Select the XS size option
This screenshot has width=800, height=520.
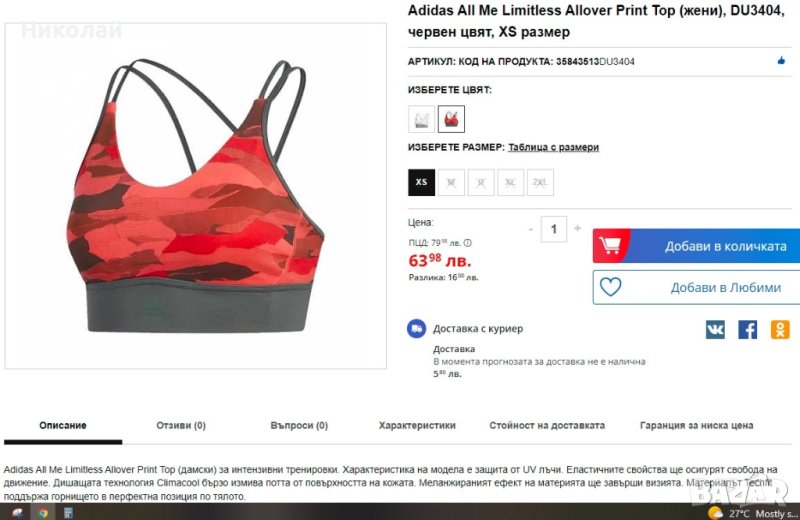coord(421,182)
